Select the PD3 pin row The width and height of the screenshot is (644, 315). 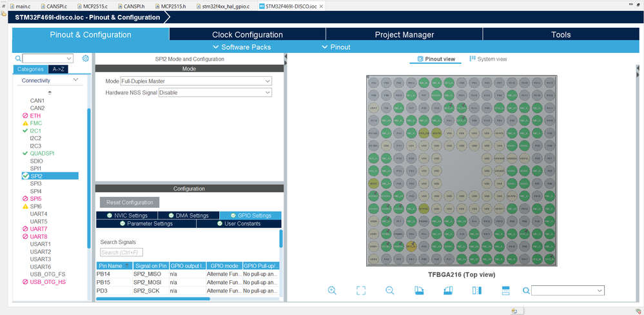coord(188,291)
